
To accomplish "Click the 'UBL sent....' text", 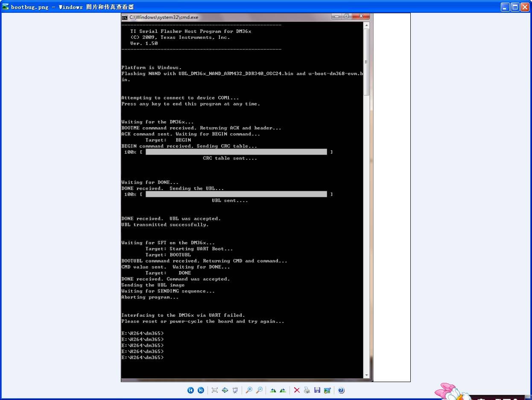I will click(230, 200).
